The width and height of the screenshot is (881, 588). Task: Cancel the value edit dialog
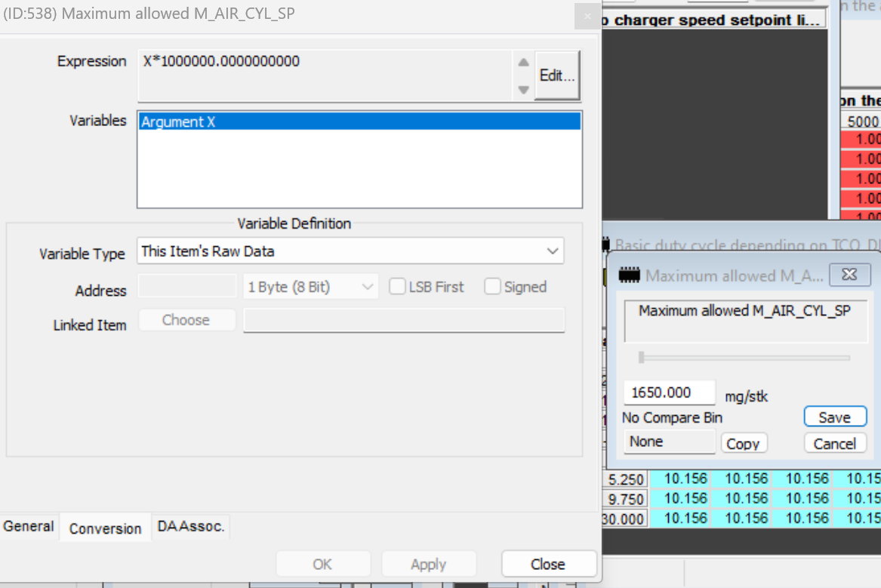(834, 444)
